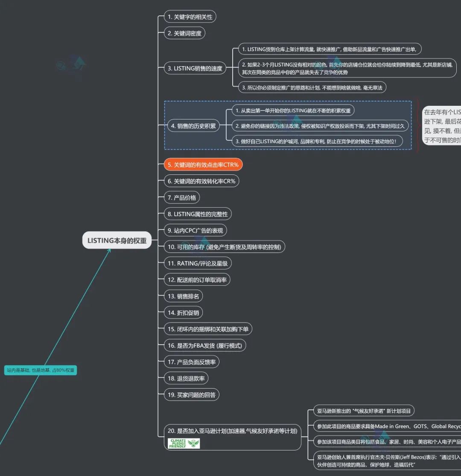Select node 18. 退货退款率
Screen dimensions: 461x476
pyautogui.click(x=186, y=378)
